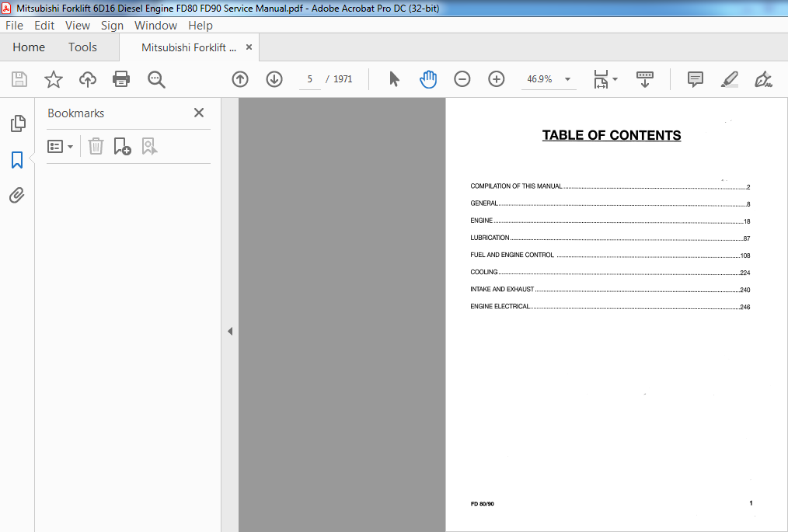Zoom out with minus icon
788x532 pixels.
coord(462,79)
